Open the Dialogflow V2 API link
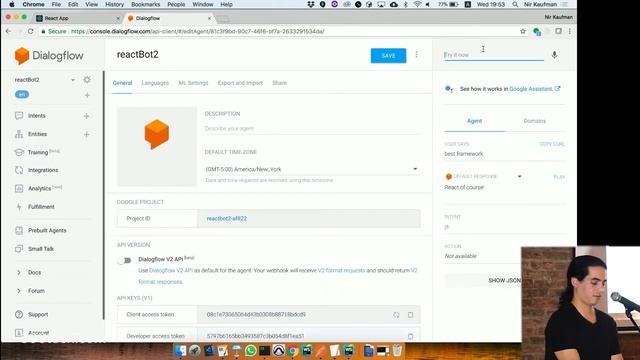640x360 pixels. tap(171, 271)
